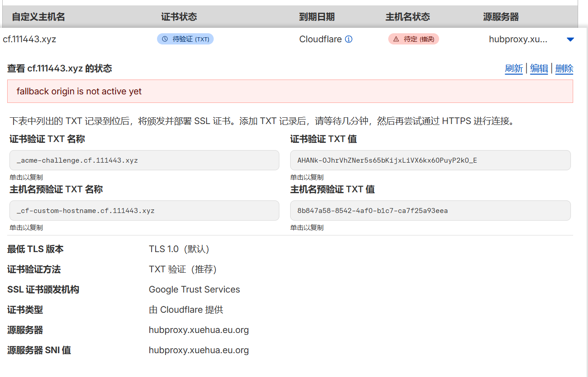Click the truncated hubproxy.xu... origin in row
This screenshot has height=377, width=588.
518,39
